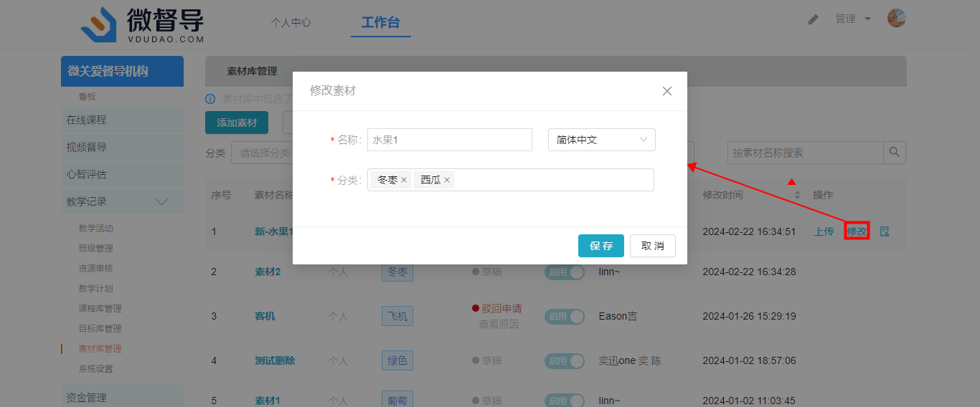Click the 微督导 logo
The width and height of the screenshot is (980, 407).
tap(142, 24)
